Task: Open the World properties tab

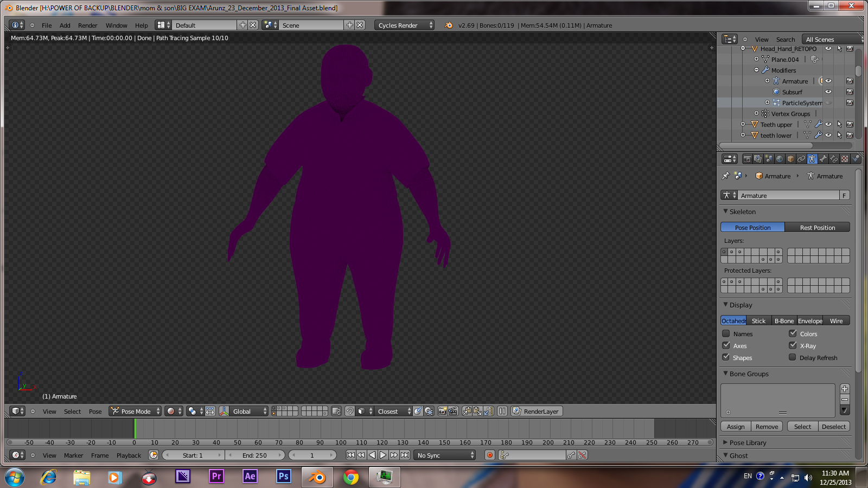Action: click(780, 159)
